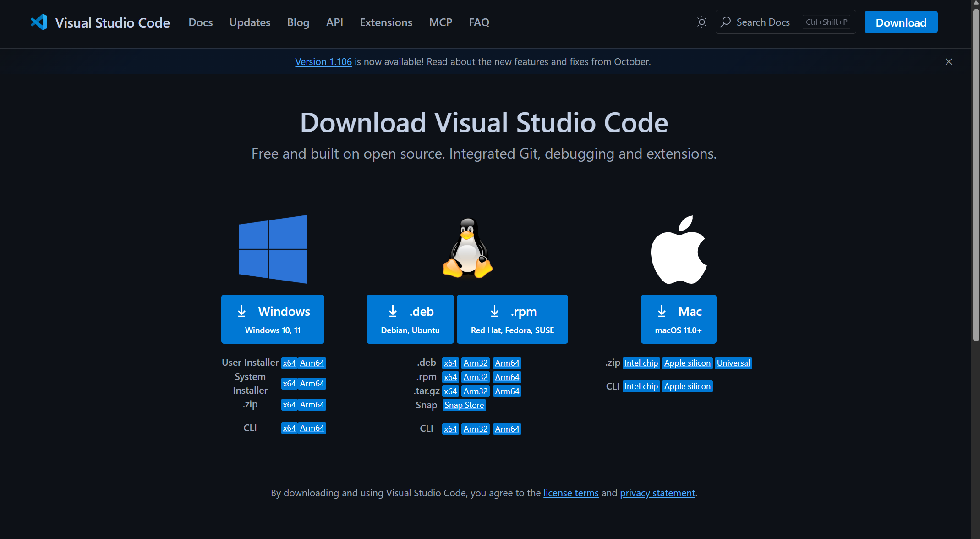Open the FAQ page
980x539 pixels.
pyautogui.click(x=478, y=22)
